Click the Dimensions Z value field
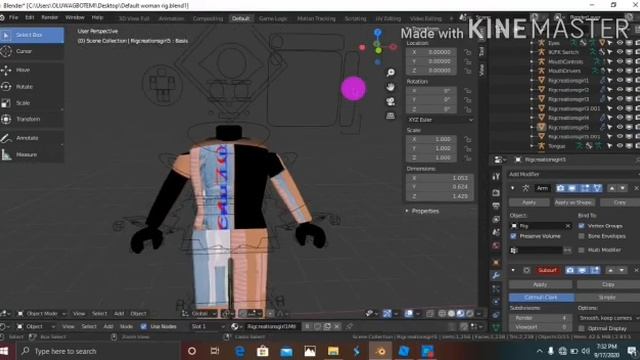Screen dimensions: 640x360 [x=440, y=196]
